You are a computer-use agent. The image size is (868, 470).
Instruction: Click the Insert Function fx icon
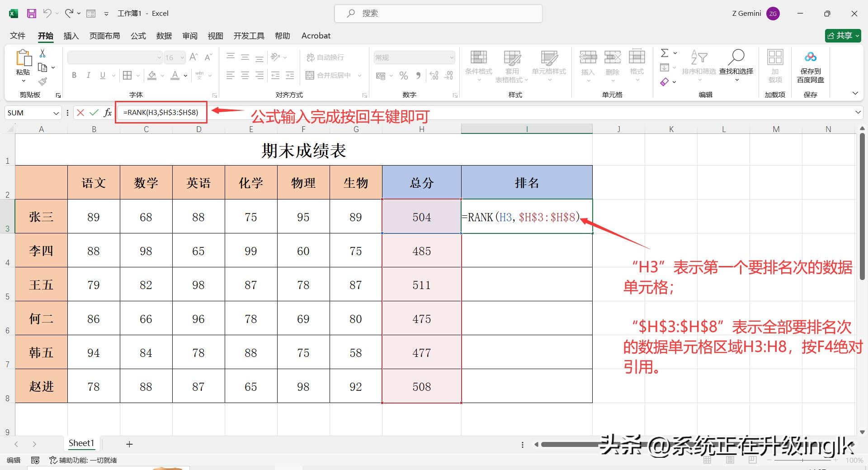108,113
